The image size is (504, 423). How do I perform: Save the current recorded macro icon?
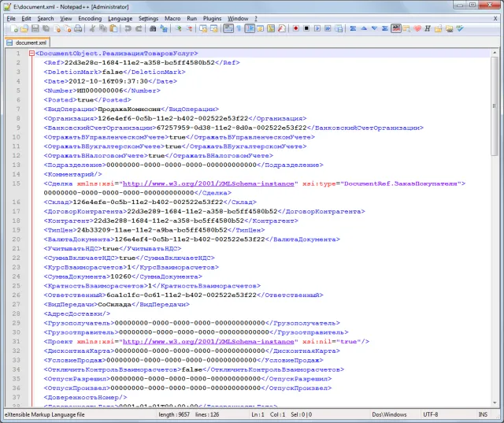tap(339, 28)
